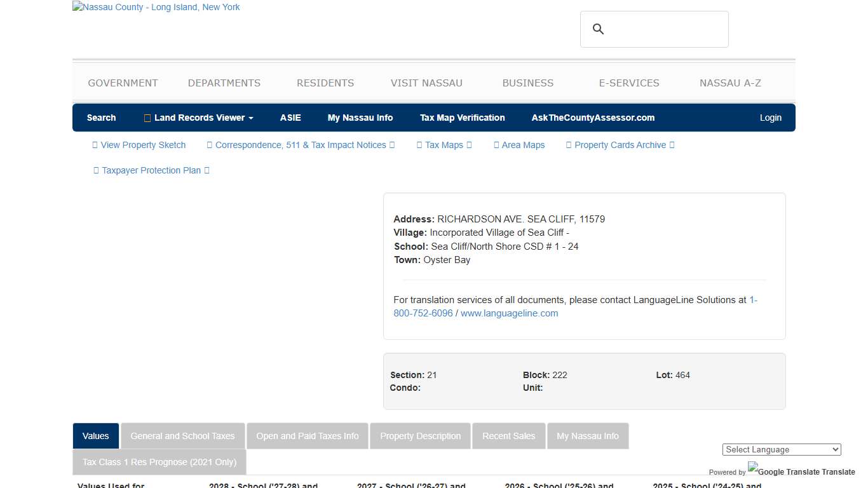Click the Nassau County logo
The image size is (868, 488).
pyautogui.click(x=156, y=7)
